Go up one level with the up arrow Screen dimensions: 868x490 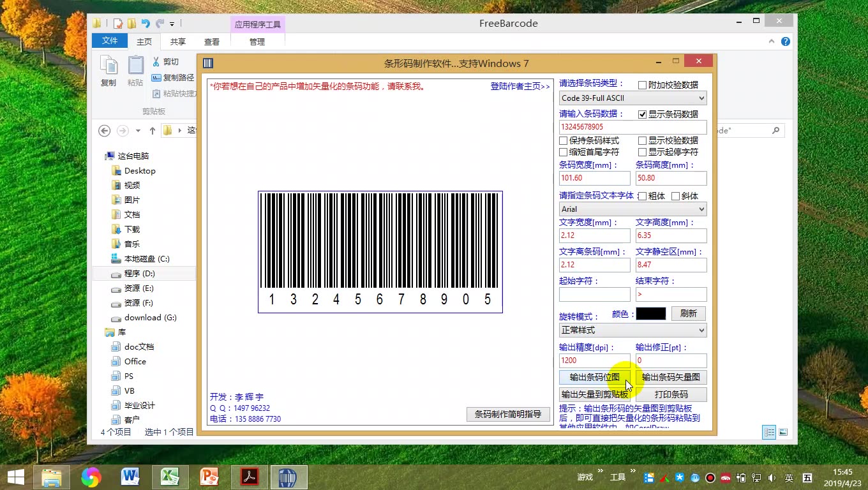152,131
